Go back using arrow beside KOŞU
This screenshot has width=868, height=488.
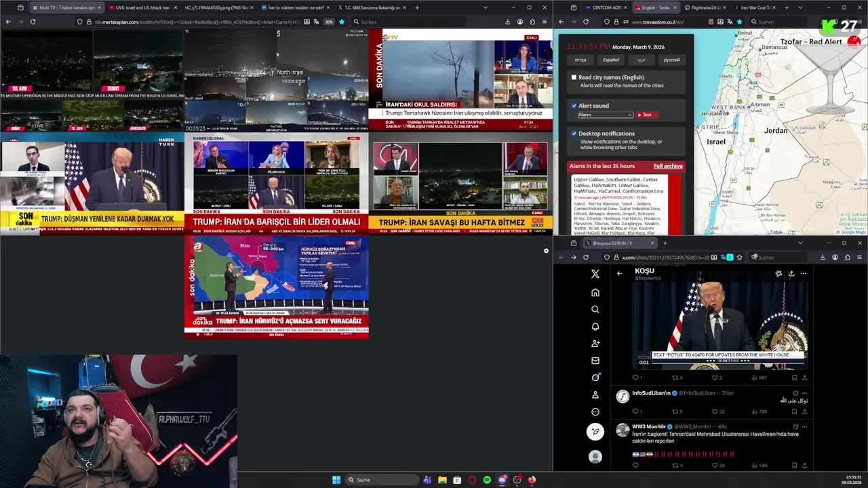(619, 273)
